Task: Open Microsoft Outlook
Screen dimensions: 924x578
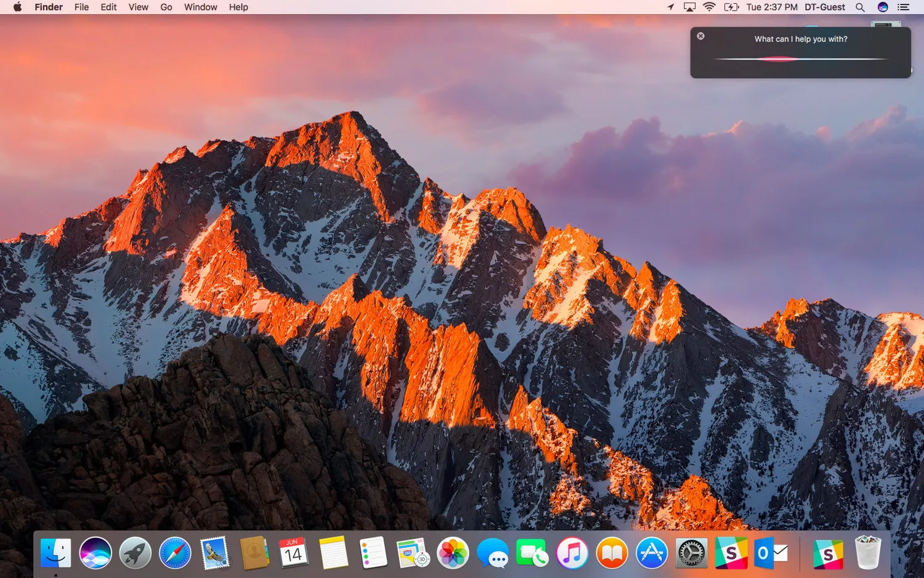Action: pyautogui.click(x=770, y=553)
